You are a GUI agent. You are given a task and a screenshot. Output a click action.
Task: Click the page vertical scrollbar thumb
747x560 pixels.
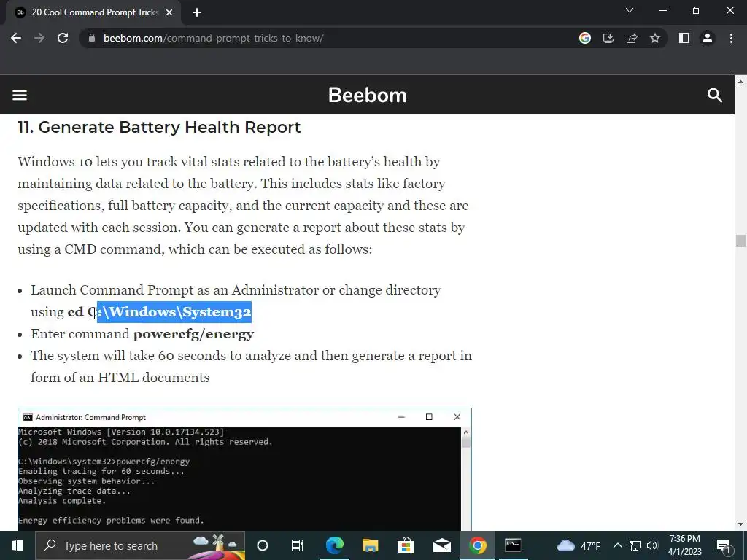[x=740, y=241]
